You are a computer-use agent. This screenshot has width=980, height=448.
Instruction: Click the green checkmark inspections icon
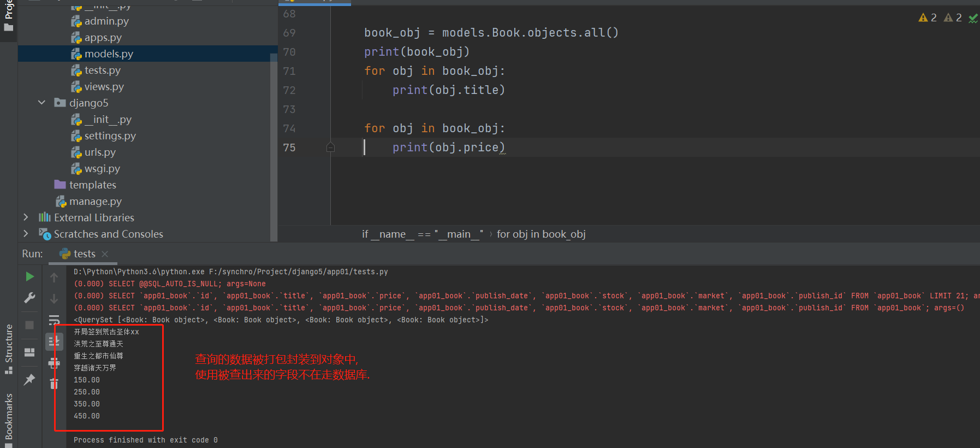pyautogui.click(x=973, y=18)
